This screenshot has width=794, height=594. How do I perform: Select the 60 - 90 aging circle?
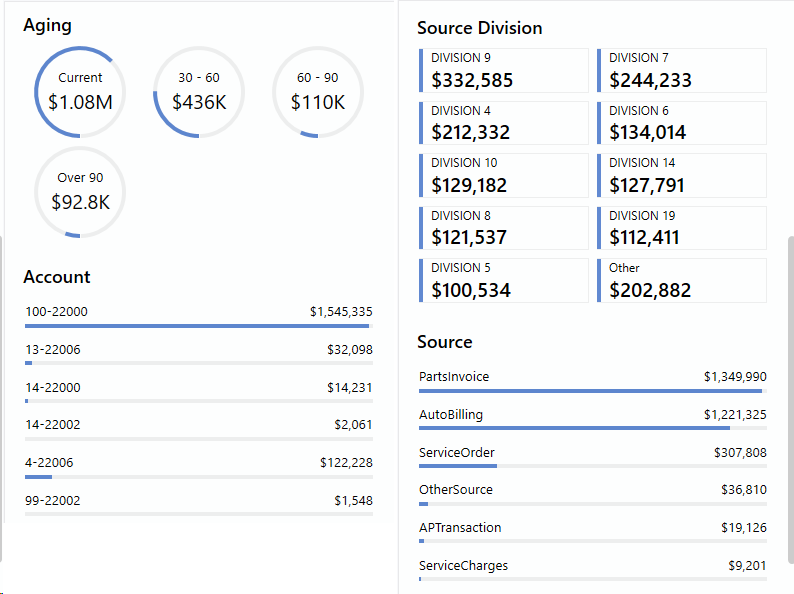tap(318, 91)
